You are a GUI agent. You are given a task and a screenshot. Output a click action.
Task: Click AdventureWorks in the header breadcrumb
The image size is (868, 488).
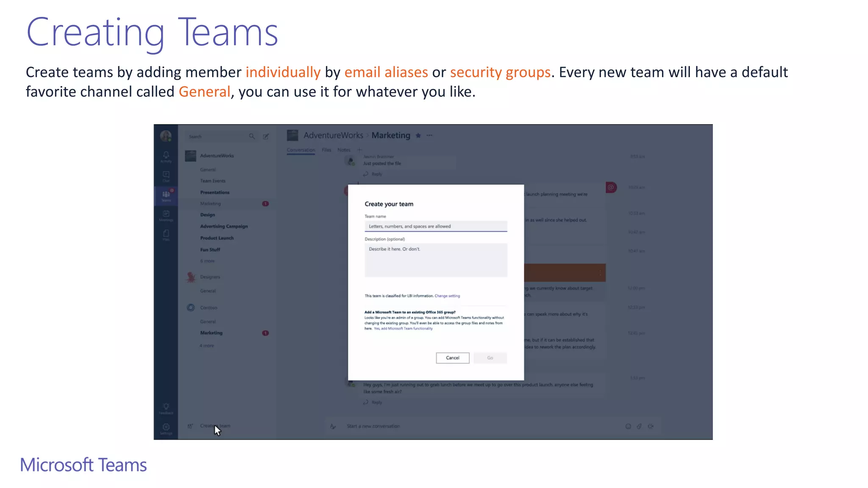[334, 136]
